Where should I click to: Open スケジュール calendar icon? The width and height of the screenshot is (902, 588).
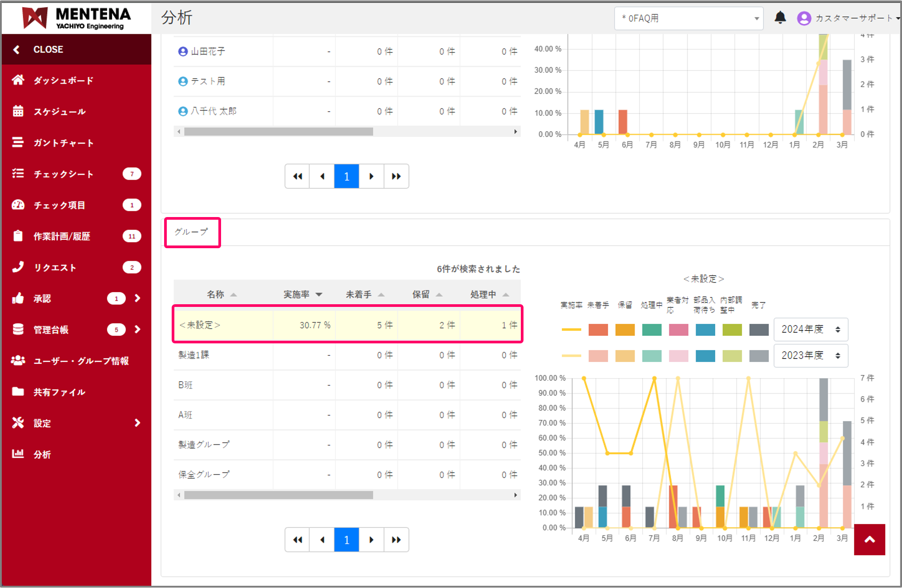[x=18, y=111]
